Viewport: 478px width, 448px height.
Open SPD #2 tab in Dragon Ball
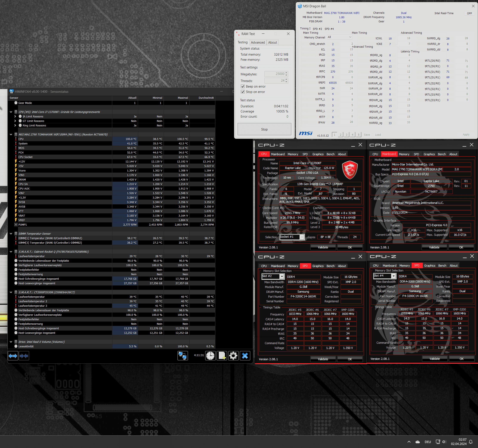pyautogui.click(x=317, y=29)
